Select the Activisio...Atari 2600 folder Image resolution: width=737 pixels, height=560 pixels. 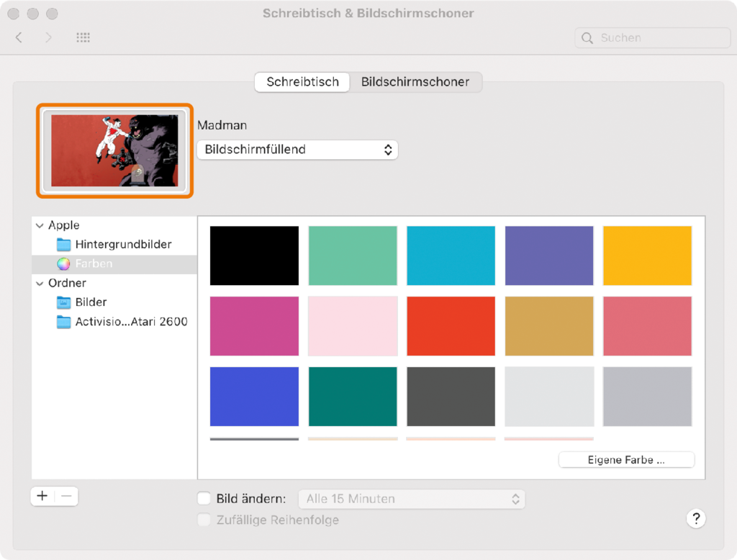(131, 322)
